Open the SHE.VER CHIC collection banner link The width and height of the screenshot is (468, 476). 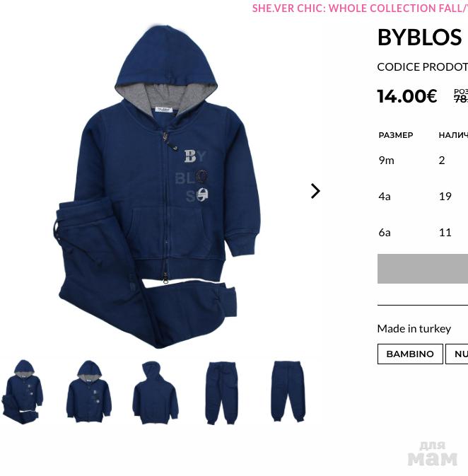pos(360,8)
